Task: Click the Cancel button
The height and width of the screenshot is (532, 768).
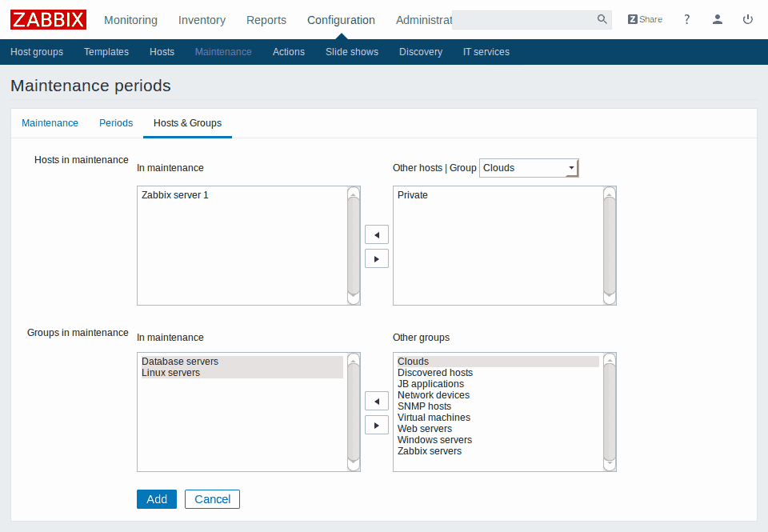Action: 212,499
